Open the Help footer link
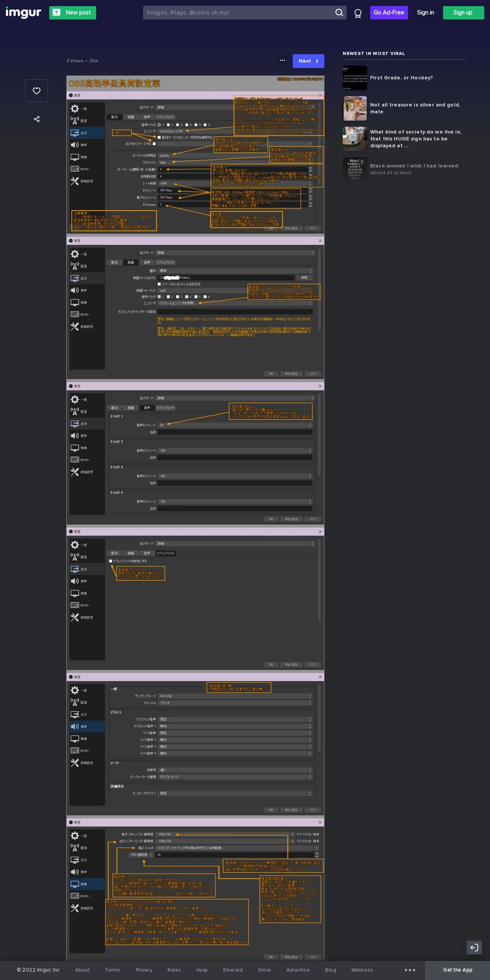The height and width of the screenshot is (980, 490). point(202,970)
